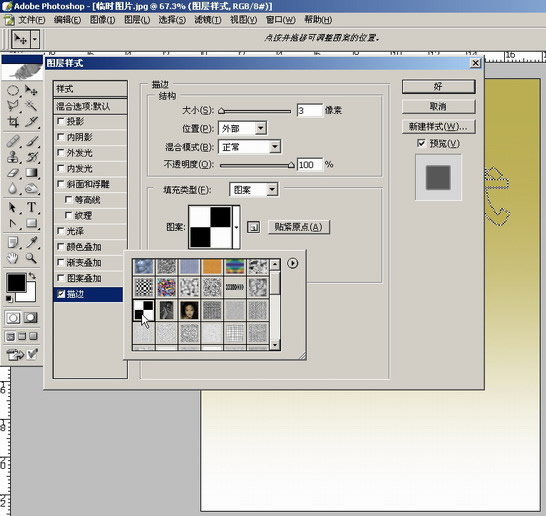Open the 混合模式 blend mode dropdown
The width and height of the screenshot is (546, 516).
click(275, 147)
